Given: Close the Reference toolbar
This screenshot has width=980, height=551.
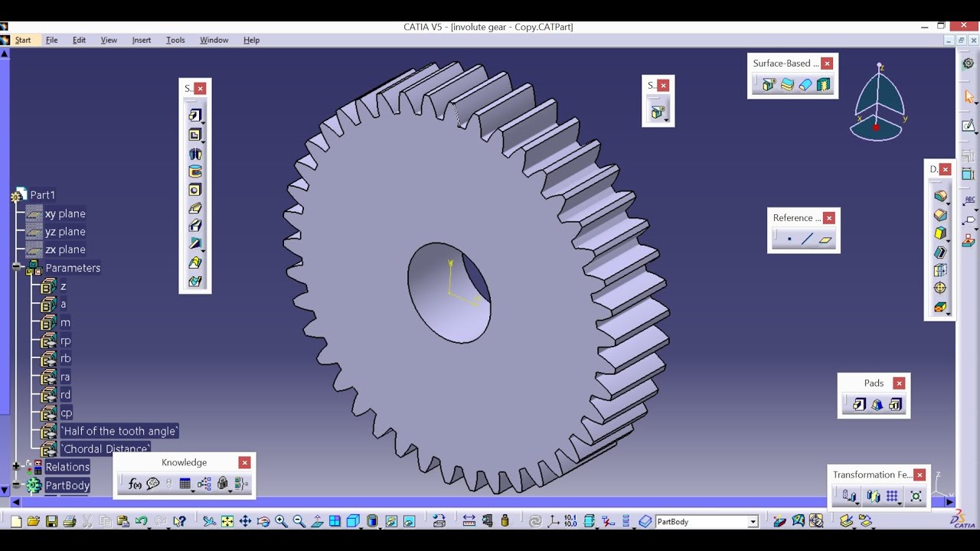Looking at the screenshot, I should (828, 218).
